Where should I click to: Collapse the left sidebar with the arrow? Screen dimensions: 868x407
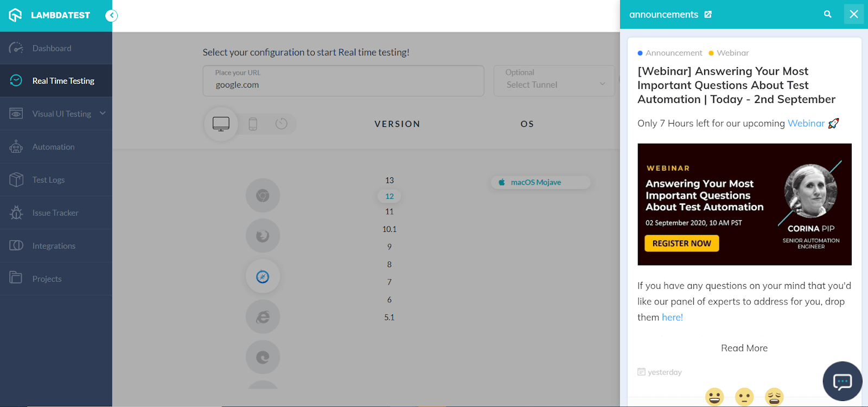coord(111,15)
